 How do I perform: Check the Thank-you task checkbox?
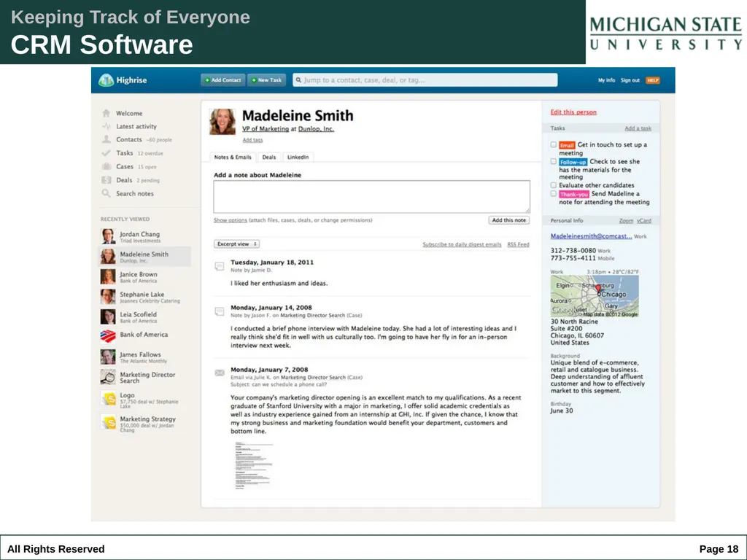pyautogui.click(x=553, y=194)
